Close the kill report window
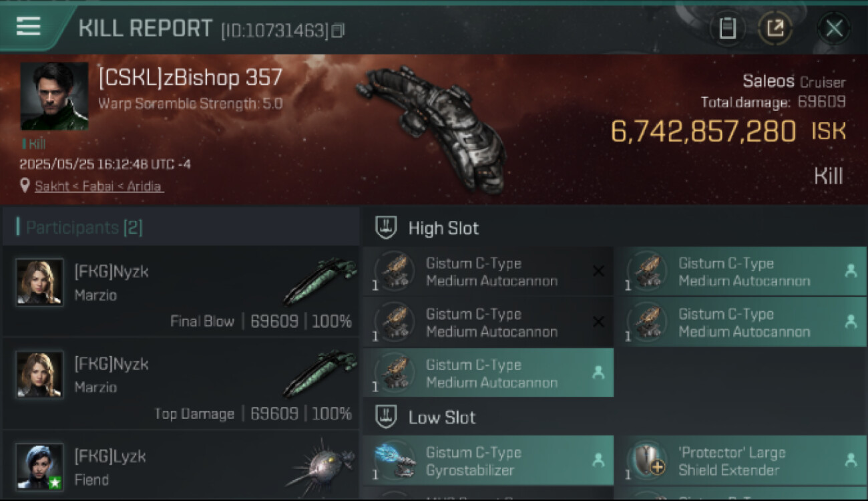The width and height of the screenshot is (868, 501). coord(834,28)
